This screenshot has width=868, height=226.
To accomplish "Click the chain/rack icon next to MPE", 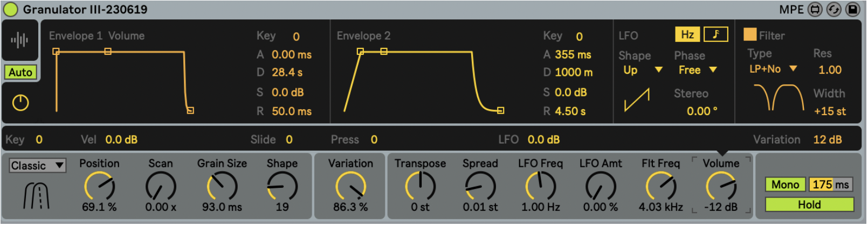I will (x=815, y=10).
